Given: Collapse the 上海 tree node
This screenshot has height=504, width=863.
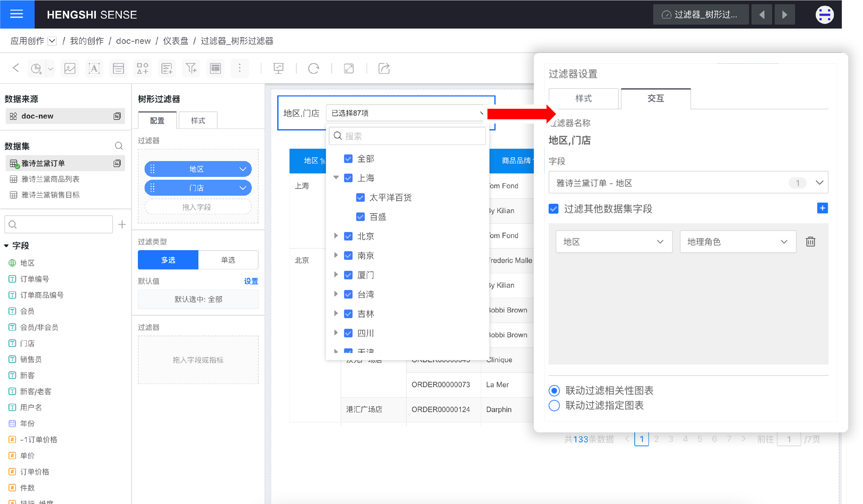Looking at the screenshot, I should point(336,177).
